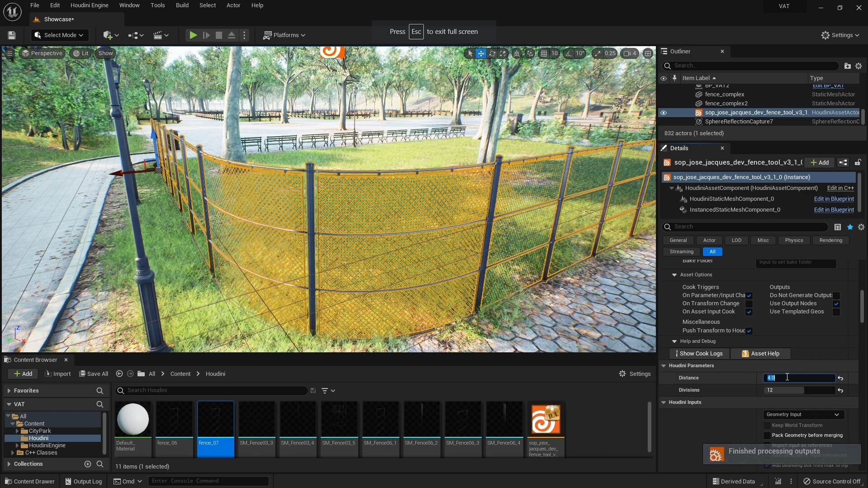
Task: Open Outliner settings gear icon
Action: click(x=859, y=66)
